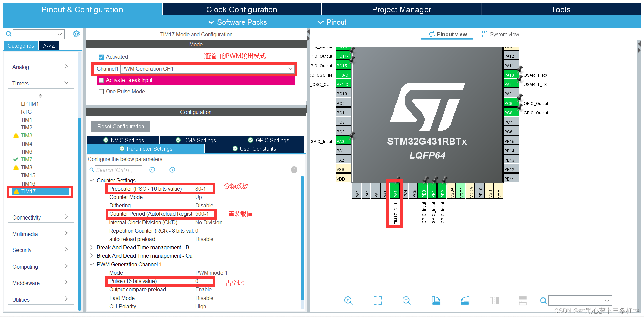Open the Tools tab
Viewport: 644px width, 317px height.
(561, 10)
